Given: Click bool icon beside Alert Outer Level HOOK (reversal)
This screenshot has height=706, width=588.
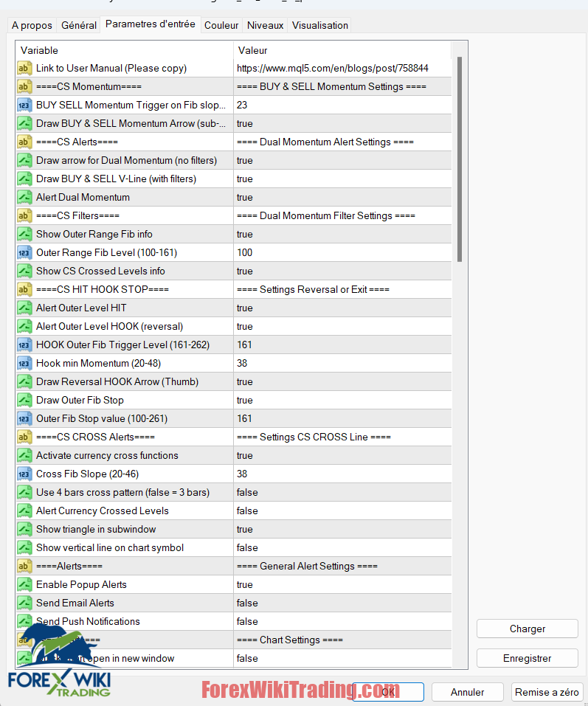Looking at the screenshot, I should click(24, 326).
